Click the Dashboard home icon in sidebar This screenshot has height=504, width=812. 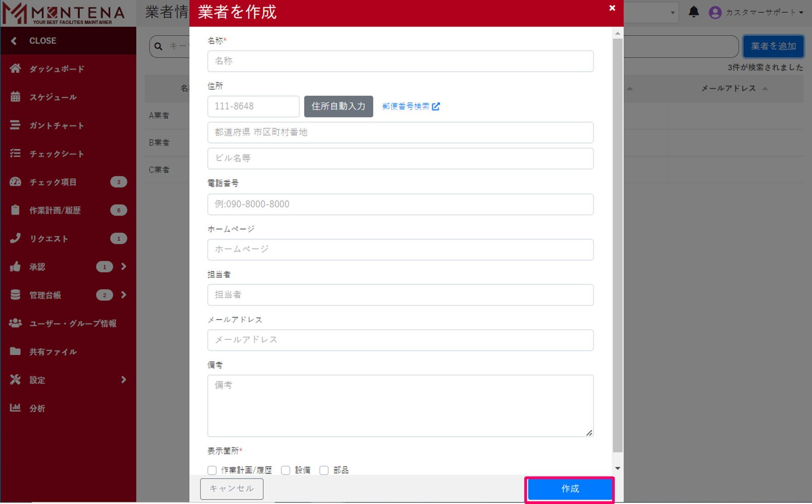tap(15, 69)
